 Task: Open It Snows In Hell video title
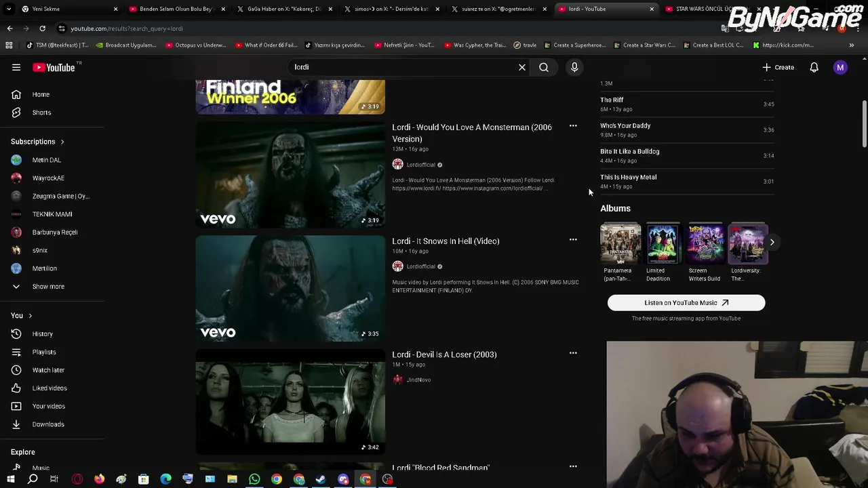pyautogui.click(x=446, y=241)
